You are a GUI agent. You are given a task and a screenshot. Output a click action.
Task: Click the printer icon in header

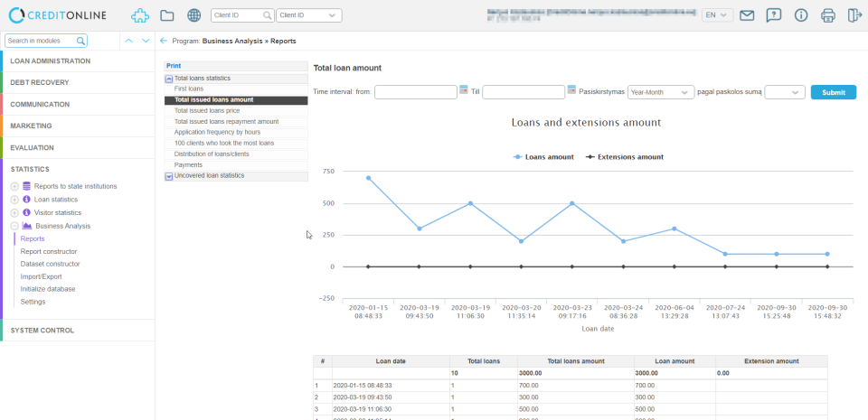[828, 15]
